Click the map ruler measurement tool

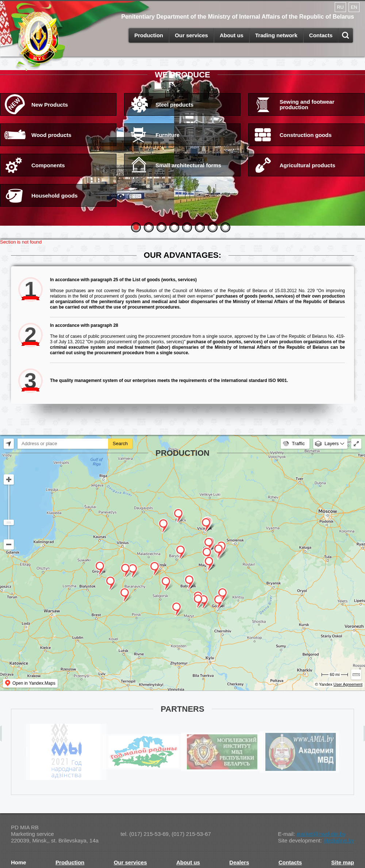click(356, 674)
